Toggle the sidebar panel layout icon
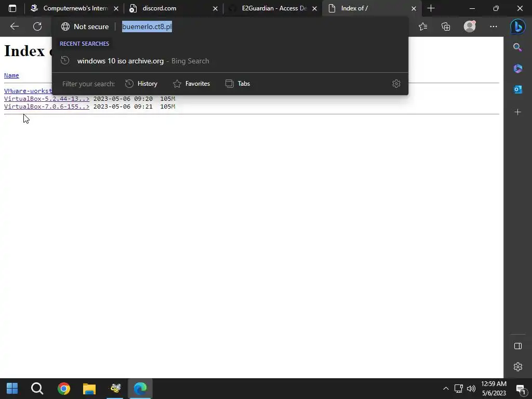Viewport: 532px width, 399px height. point(518,345)
